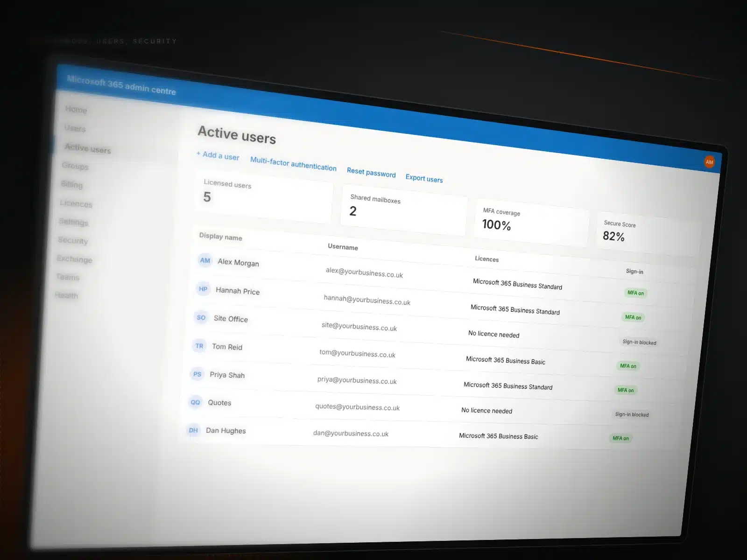Click Alex Morgan's AM initials avatar
Image resolution: width=747 pixels, height=560 pixels.
[x=205, y=260]
